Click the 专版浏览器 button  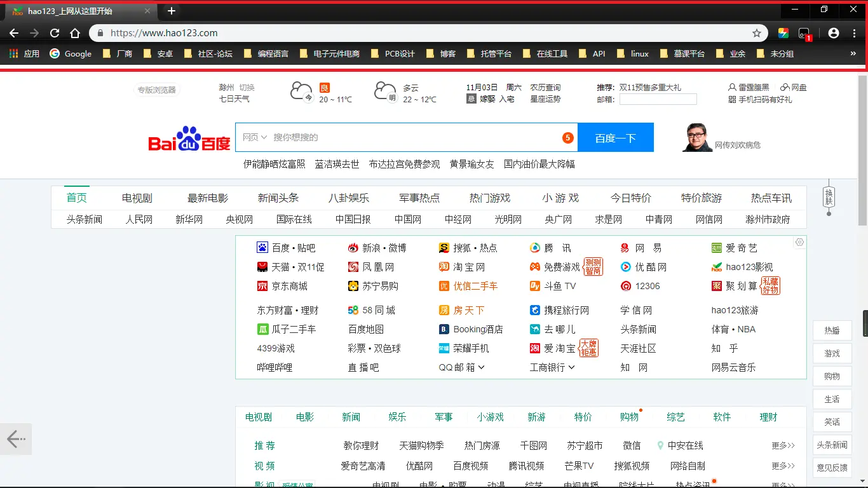click(x=156, y=90)
